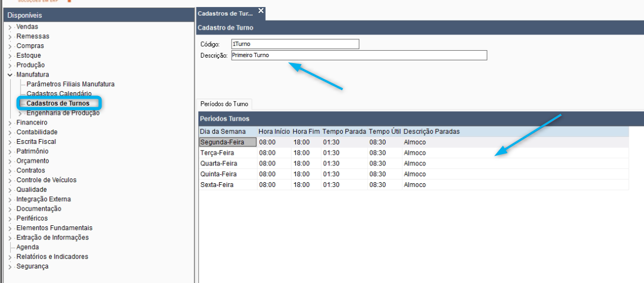Screen dimensions: 644x283
Task: Expand the Financeiro tree node
Action: (x=10, y=123)
